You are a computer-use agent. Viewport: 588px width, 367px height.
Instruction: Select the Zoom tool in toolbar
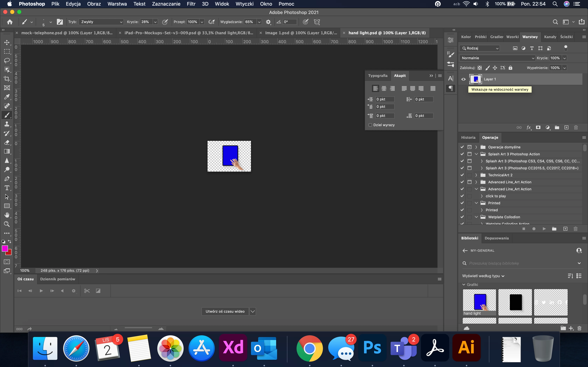click(7, 224)
